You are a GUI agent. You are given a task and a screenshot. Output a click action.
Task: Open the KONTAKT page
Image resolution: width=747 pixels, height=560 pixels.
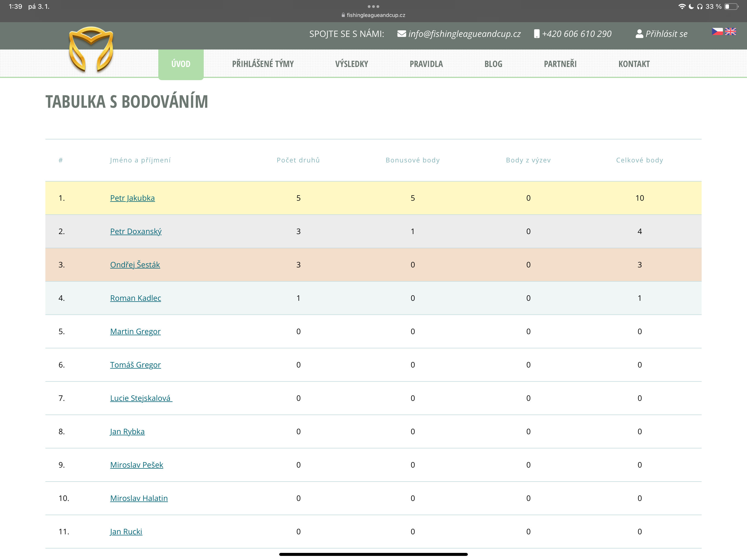pos(634,64)
